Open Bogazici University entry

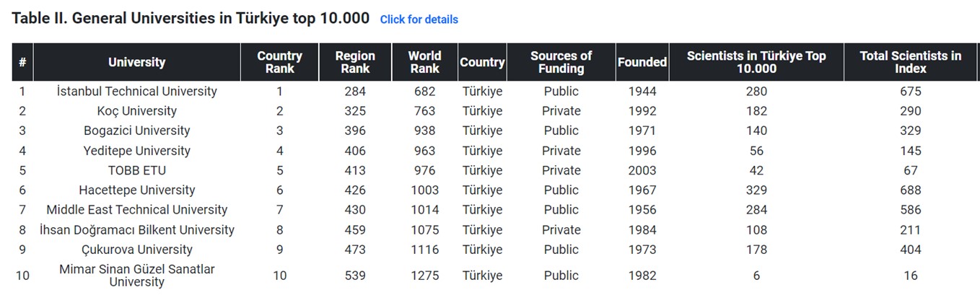[137, 131]
